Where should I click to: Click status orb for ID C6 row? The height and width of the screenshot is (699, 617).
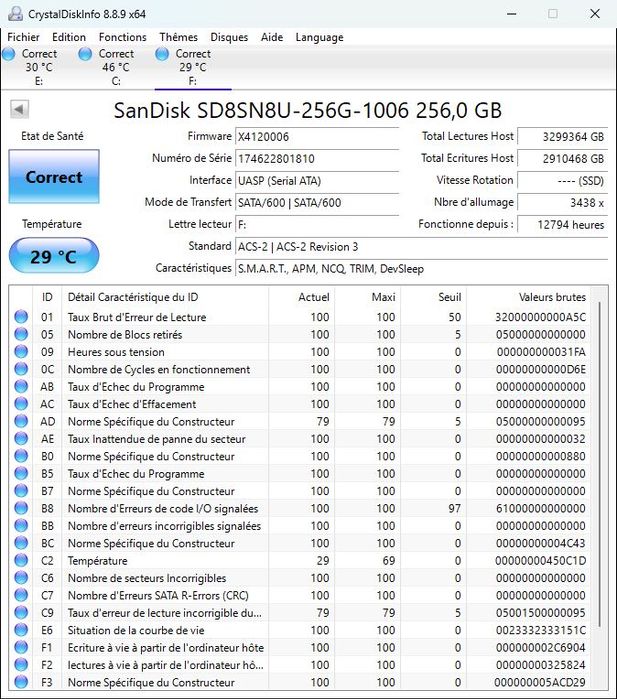click(x=21, y=577)
